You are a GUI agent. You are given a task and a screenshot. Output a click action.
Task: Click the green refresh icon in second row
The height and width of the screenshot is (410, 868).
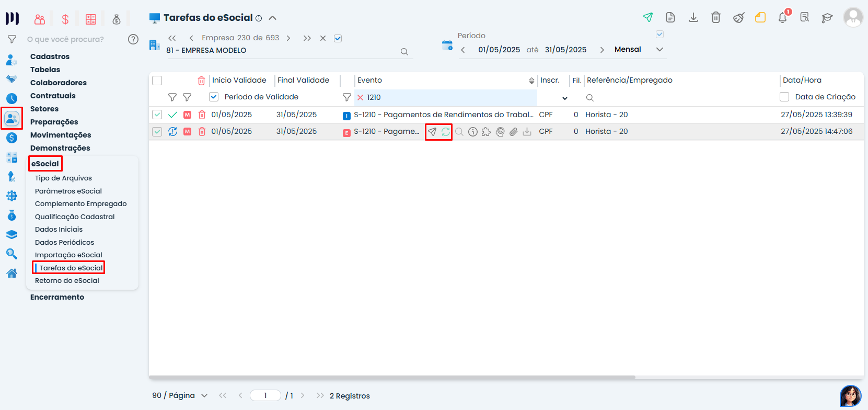tap(445, 132)
